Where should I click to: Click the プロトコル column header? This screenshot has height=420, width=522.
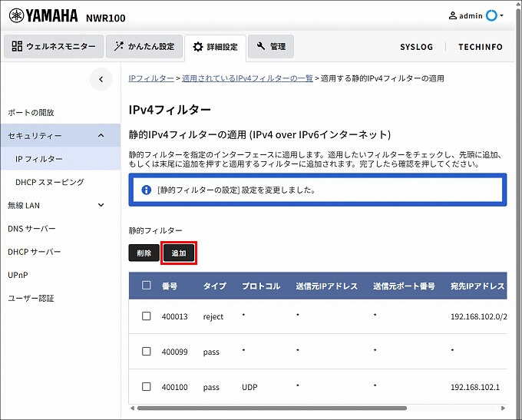pos(261,286)
